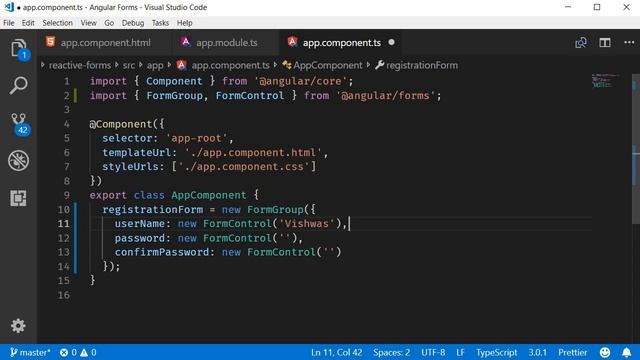Open the Manage gear at sidebar bottom
Screen dimensions: 640x360
(18, 326)
